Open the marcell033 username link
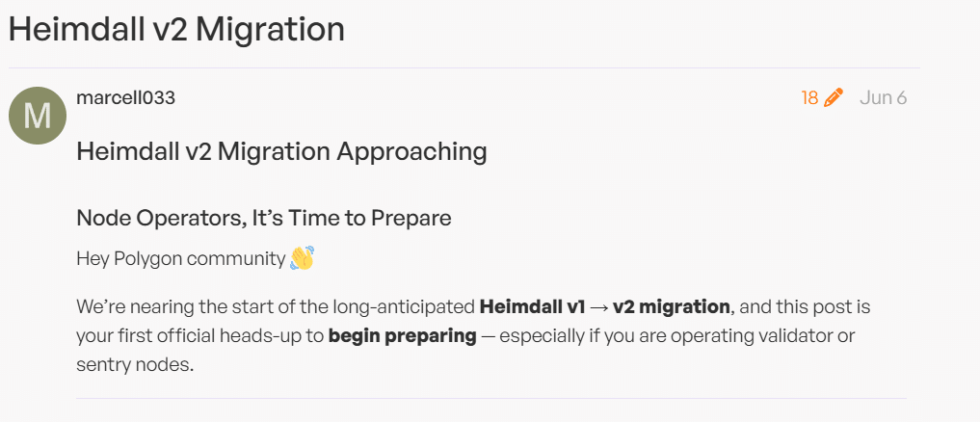Viewport: 980px width, 422px height. click(125, 98)
